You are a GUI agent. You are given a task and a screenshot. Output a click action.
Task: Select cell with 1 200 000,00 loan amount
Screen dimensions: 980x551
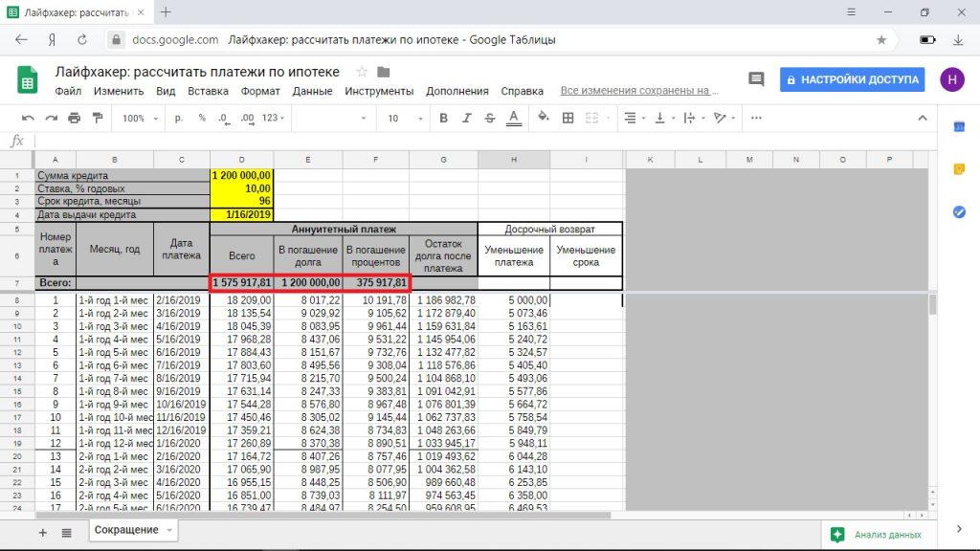241,176
